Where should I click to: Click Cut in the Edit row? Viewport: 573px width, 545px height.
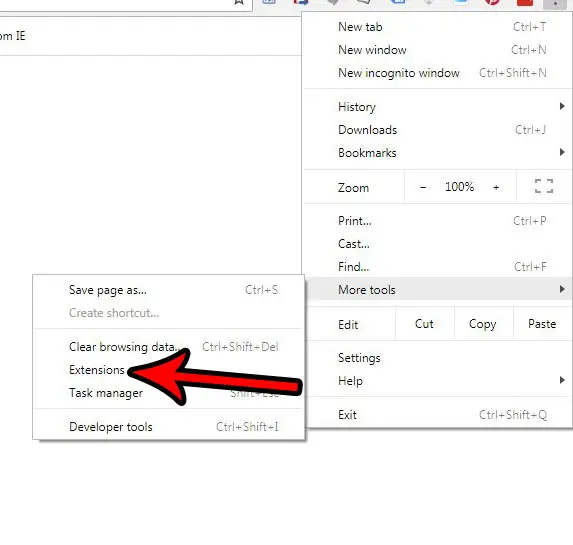(425, 324)
